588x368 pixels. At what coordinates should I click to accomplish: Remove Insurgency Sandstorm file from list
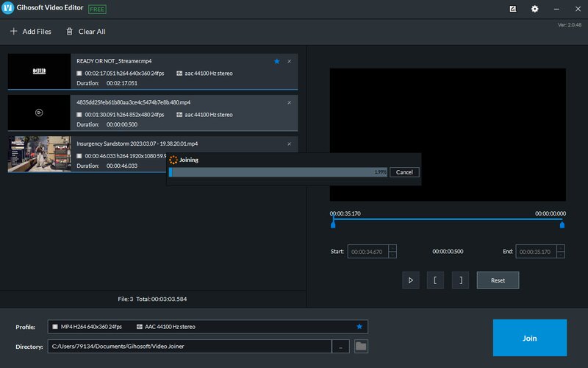289,144
